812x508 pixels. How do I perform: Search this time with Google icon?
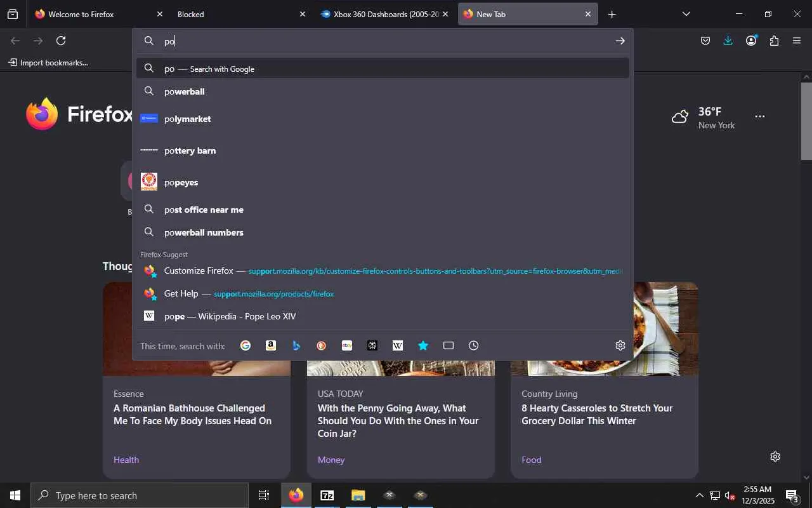[x=246, y=345]
